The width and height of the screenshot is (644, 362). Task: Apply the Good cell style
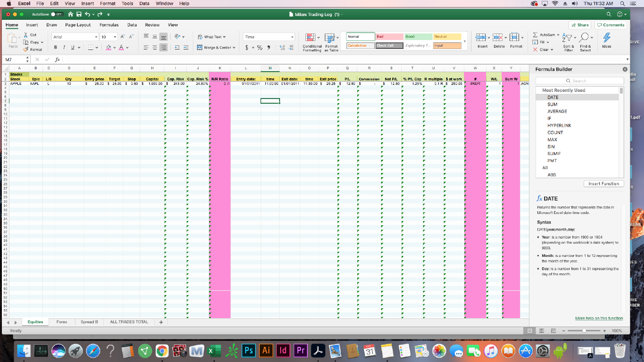tap(418, 37)
